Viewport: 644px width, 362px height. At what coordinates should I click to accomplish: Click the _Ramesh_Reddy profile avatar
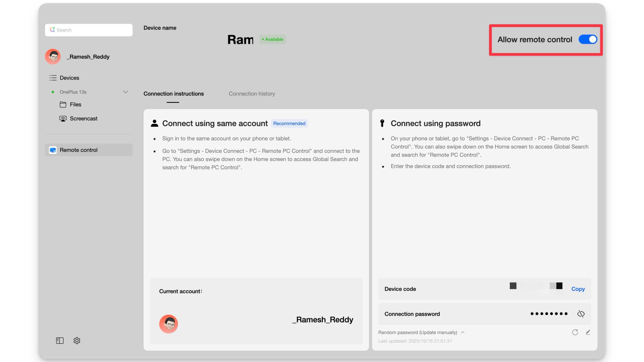point(53,57)
